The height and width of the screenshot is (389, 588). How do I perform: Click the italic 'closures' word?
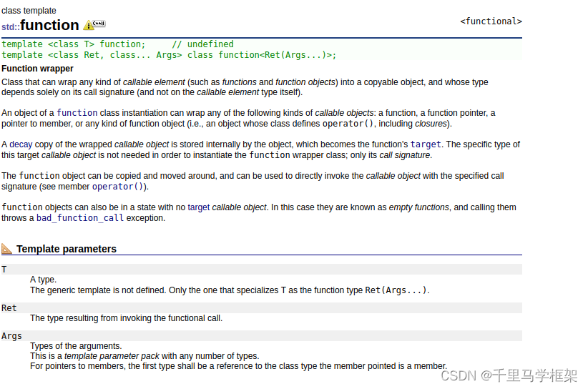431,124
